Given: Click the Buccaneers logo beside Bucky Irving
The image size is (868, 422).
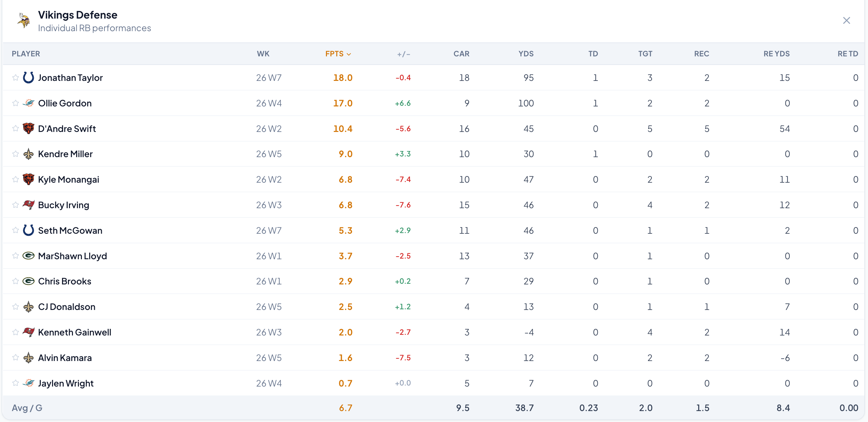Looking at the screenshot, I should click(x=28, y=205).
